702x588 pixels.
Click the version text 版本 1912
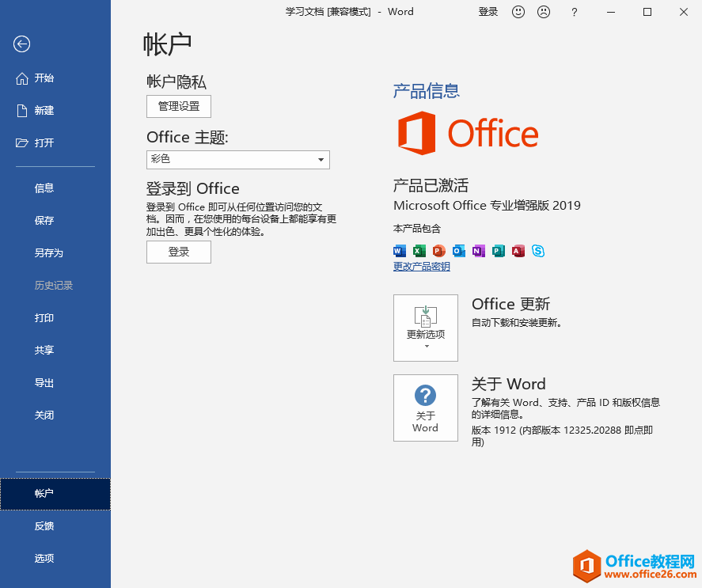(494, 431)
